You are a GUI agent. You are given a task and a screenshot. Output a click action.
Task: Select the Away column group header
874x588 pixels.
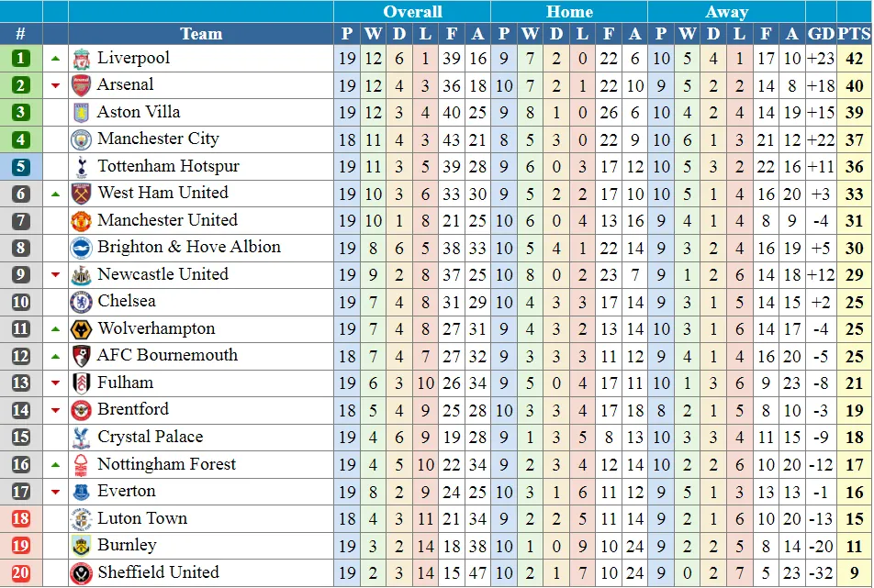pyautogui.click(x=726, y=12)
